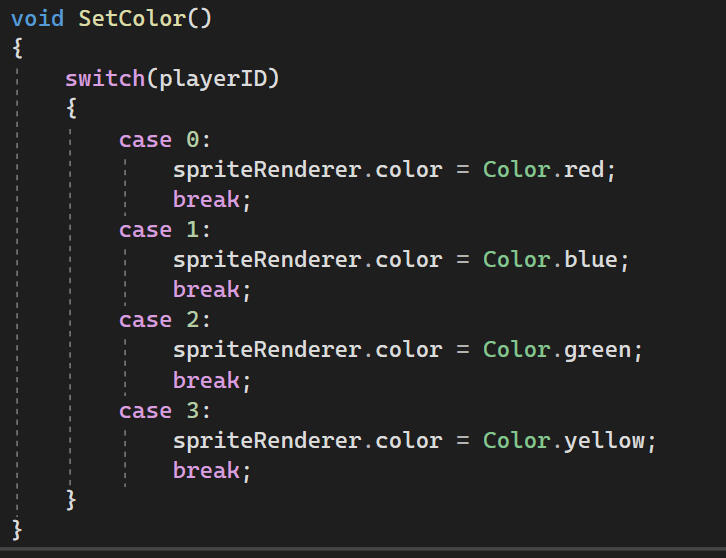Image resolution: width=726 pixels, height=558 pixels.
Task: Click the void return type keyword
Action: pyautogui.click(x=37, y=19)
